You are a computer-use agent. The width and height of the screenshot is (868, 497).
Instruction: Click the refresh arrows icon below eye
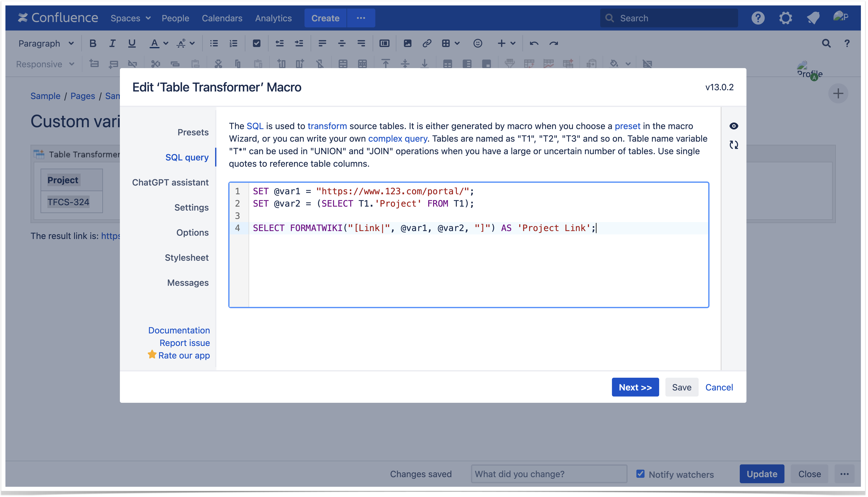click(733, 145)
